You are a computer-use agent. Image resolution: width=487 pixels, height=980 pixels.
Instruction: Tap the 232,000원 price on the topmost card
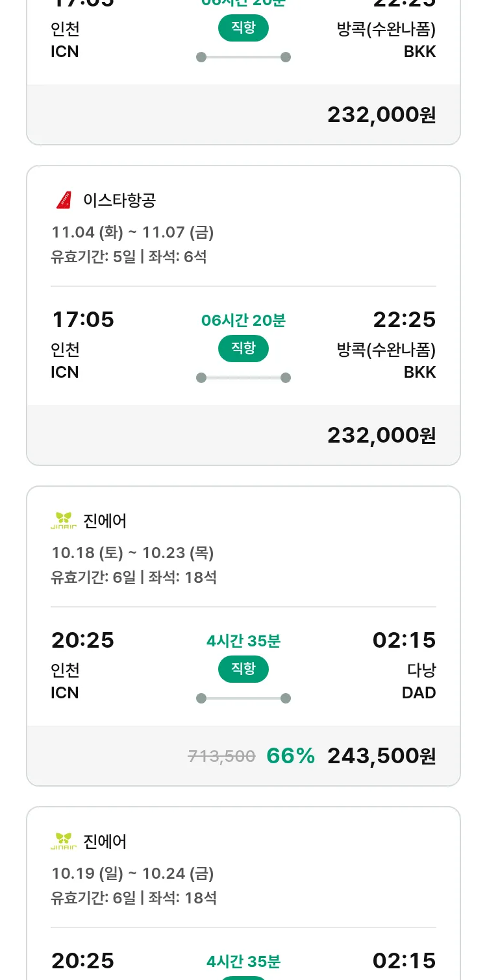[x=381, y=115]
